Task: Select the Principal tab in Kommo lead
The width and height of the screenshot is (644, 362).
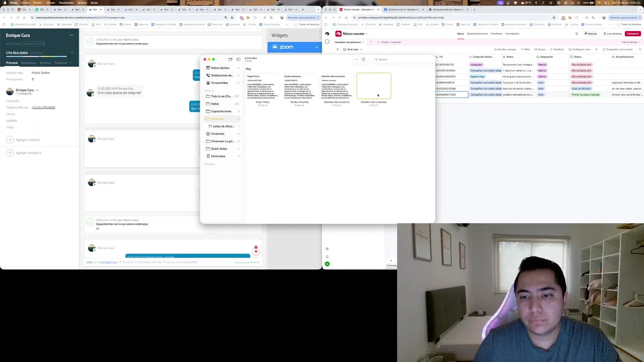Action: coord(12,63)
